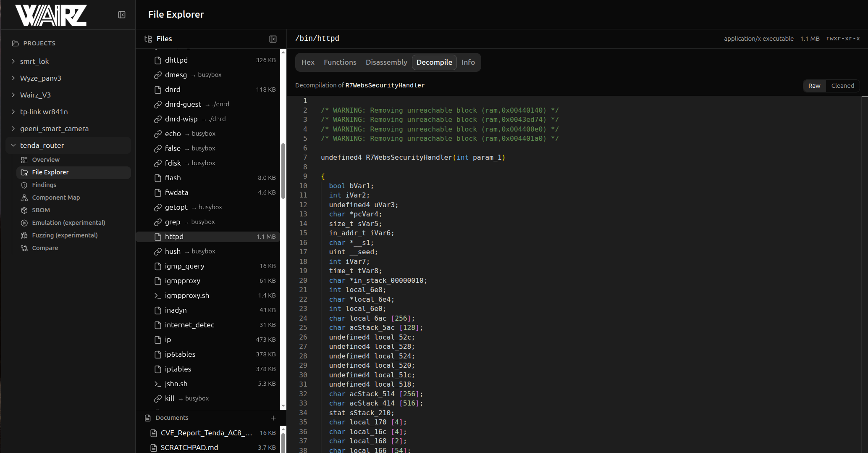Select the igmpproxy.sh file
Viewport: 868px width, 453px height.
pos(187,295)
